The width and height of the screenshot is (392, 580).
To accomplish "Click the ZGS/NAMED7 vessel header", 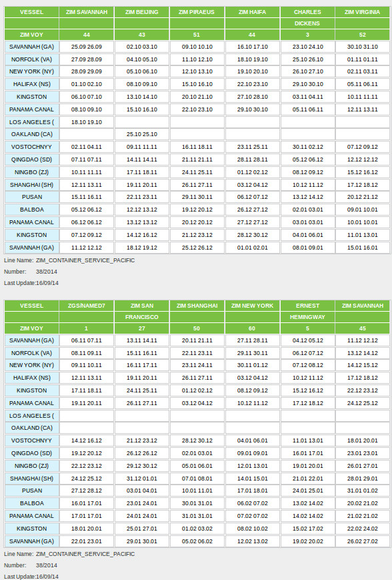I will click(x=87, y=306).
